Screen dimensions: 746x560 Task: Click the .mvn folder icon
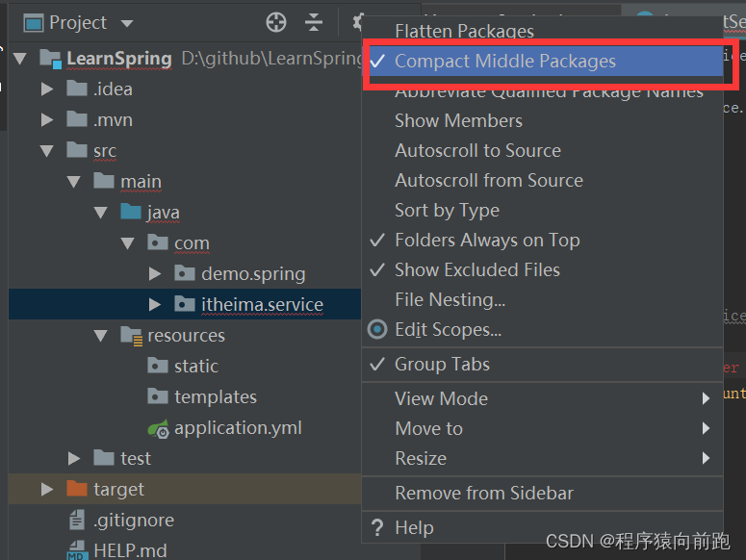pyautogui.click(x=77, y=119)
